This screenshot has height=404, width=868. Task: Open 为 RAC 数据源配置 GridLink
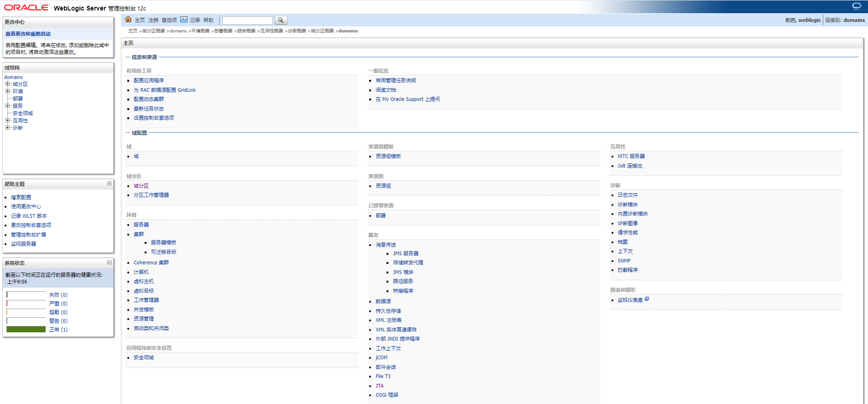(x=165, y=90)
